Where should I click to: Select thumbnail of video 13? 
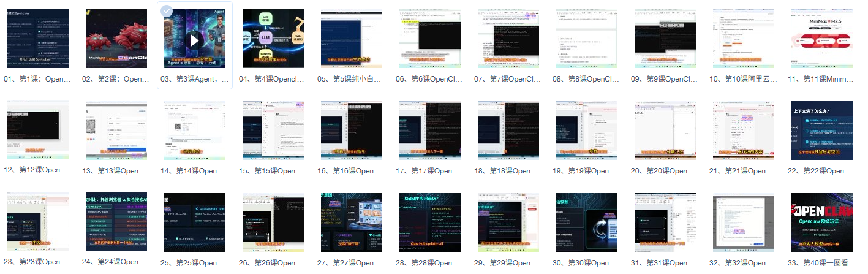coord(116,131)
